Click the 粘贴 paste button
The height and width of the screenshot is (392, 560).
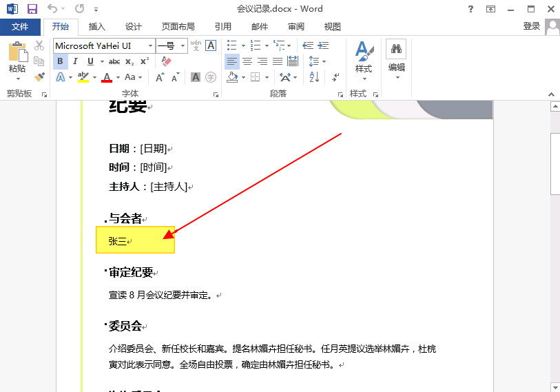(x=17, y=61)
